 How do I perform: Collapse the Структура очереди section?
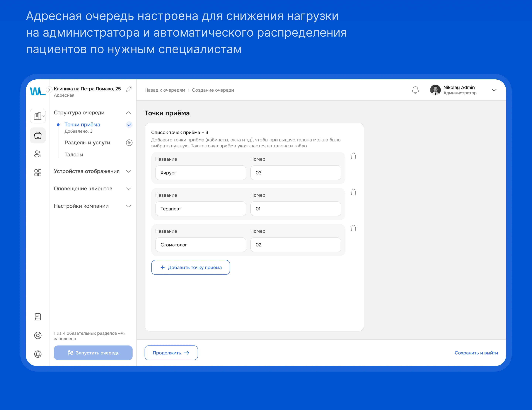coord(129,113)
